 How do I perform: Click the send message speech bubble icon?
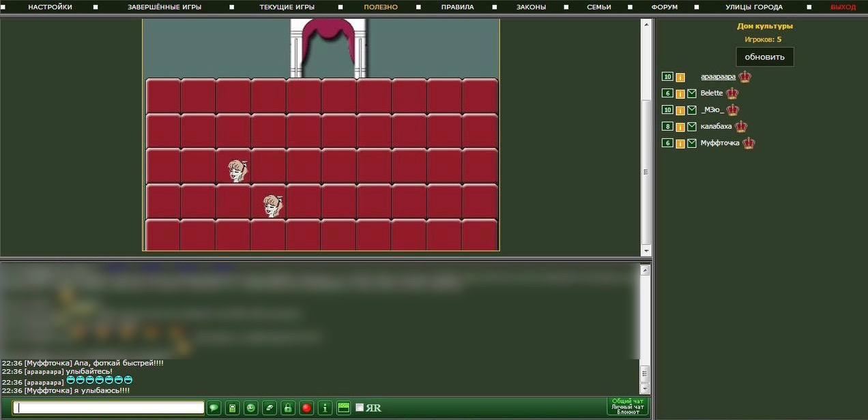click(214, 408)
